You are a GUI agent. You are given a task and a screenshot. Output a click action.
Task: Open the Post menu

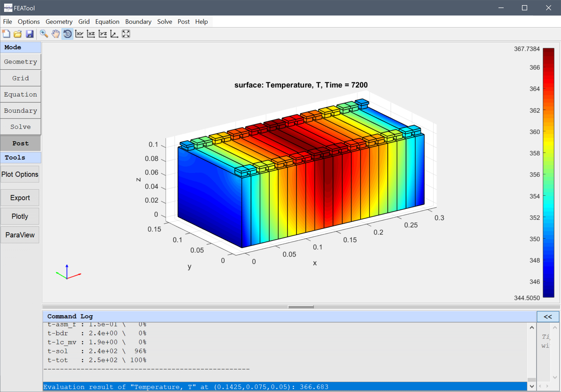(x=183, y=21)
